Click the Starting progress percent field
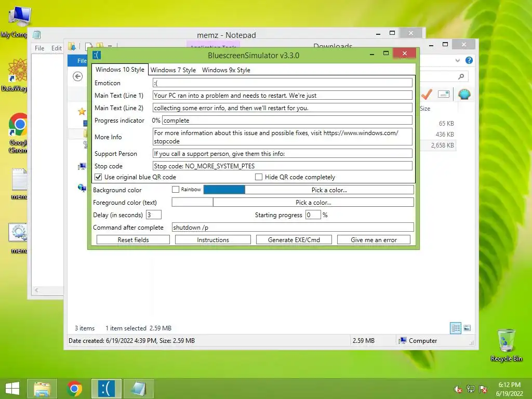 click(x=313, y=215)
